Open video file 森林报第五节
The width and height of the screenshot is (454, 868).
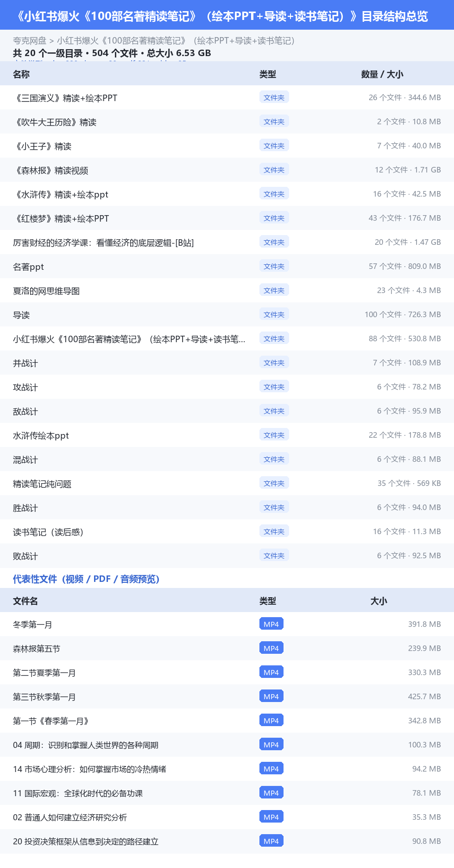[x=37, y=649]
